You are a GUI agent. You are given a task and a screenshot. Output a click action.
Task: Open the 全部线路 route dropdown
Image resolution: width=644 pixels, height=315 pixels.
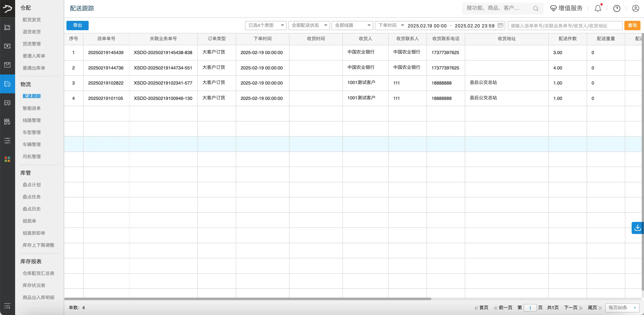point(352,25)
